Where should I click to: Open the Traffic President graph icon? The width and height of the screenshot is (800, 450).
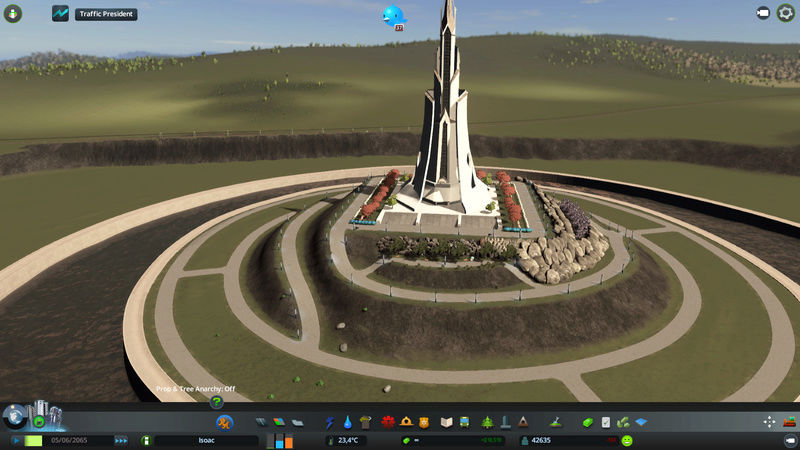pos(60,13)
